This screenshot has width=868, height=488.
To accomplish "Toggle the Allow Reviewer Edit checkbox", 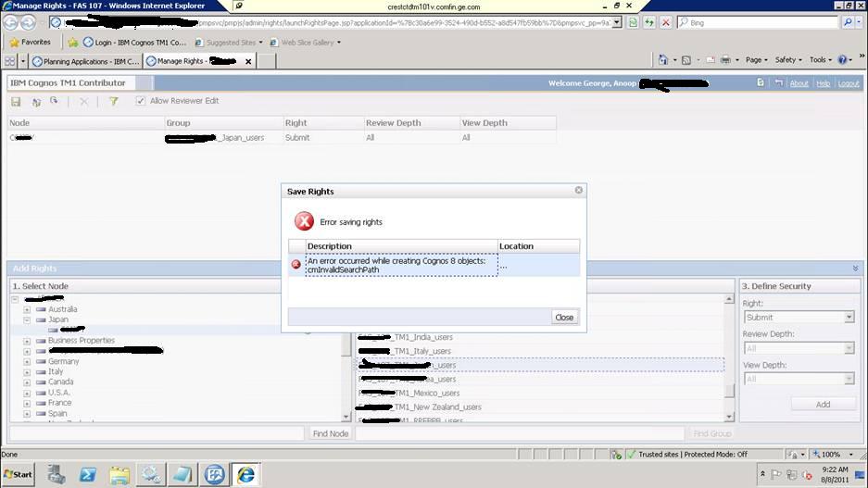I will (x=140, y=101).
